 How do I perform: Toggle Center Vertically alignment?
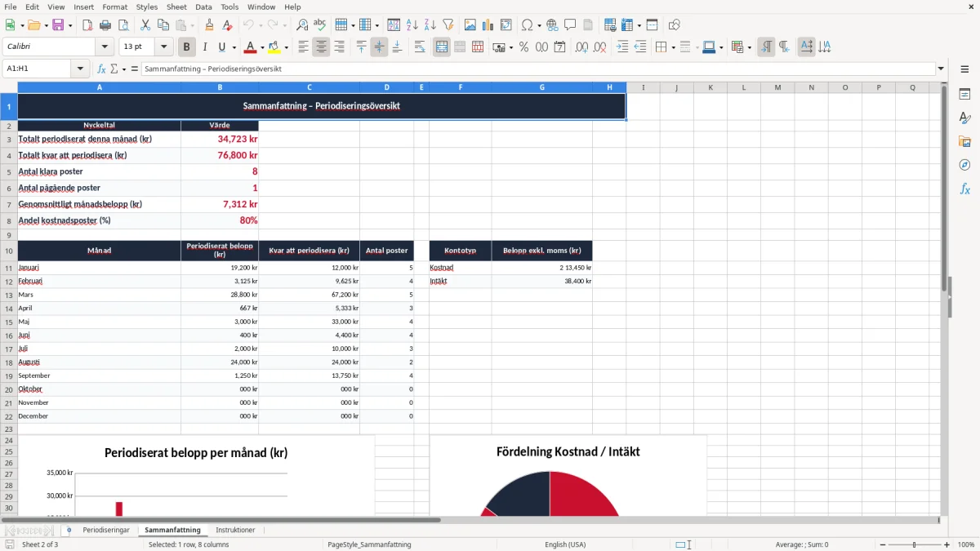[379, 47]
